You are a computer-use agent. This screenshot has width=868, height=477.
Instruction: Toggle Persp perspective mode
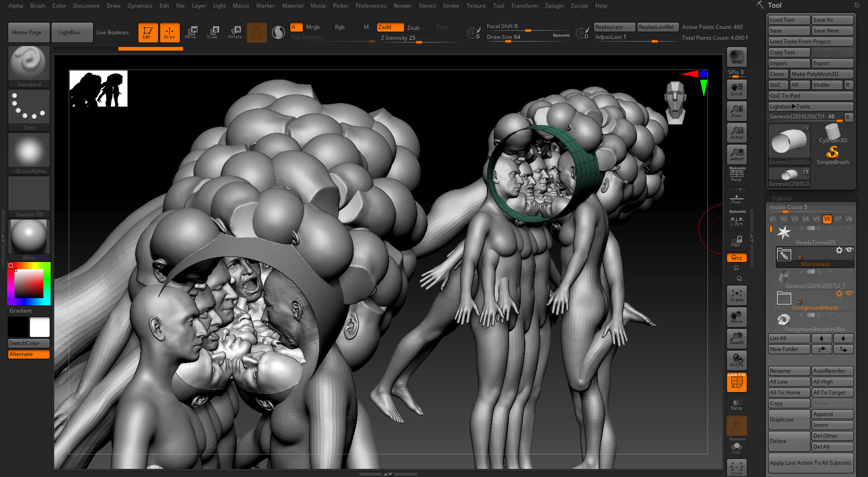point(736,174)
